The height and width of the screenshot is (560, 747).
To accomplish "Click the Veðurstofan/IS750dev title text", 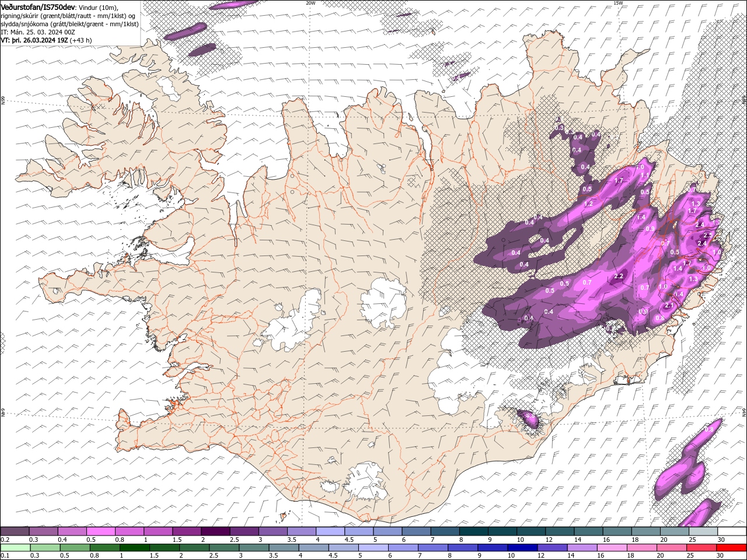I will [38, 6].
